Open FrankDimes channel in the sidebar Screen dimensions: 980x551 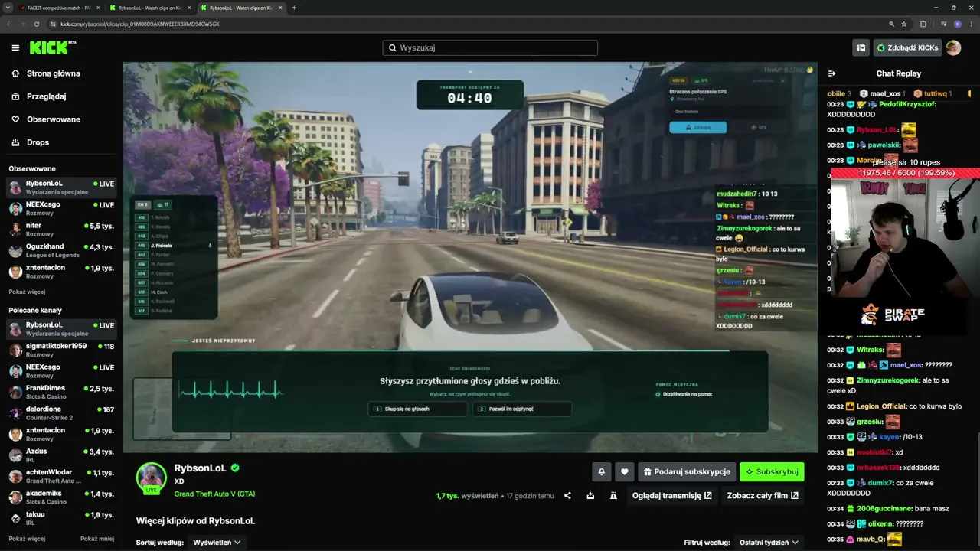click(x=61, y=392)
